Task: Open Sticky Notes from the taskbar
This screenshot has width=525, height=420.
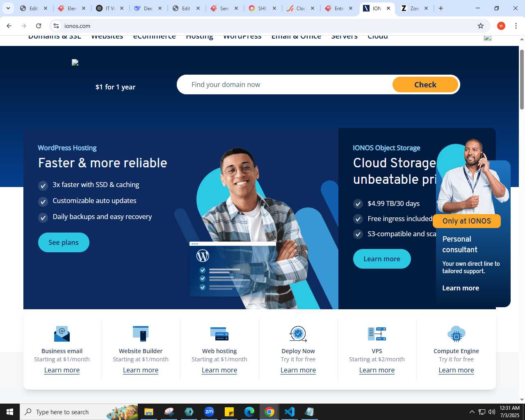Action: (x=229, y=412)
